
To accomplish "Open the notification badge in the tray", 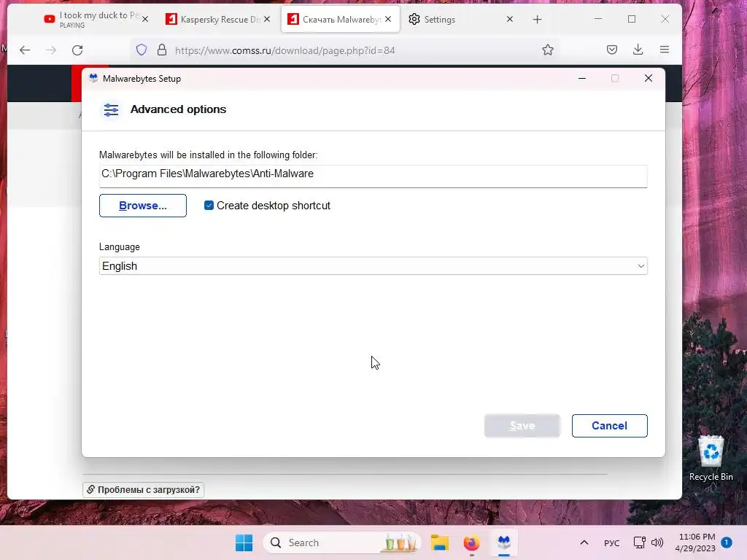I will (727, 542).
